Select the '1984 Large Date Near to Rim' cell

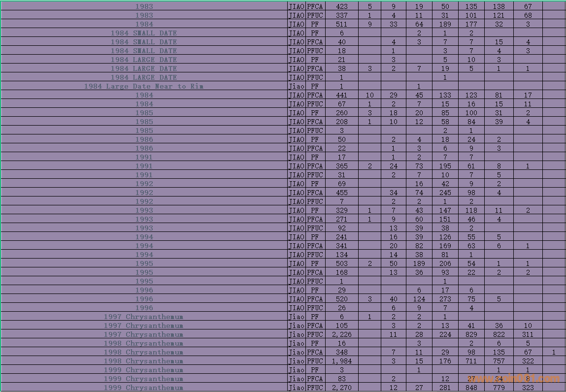pyautogui.click(x=144, y=86)
